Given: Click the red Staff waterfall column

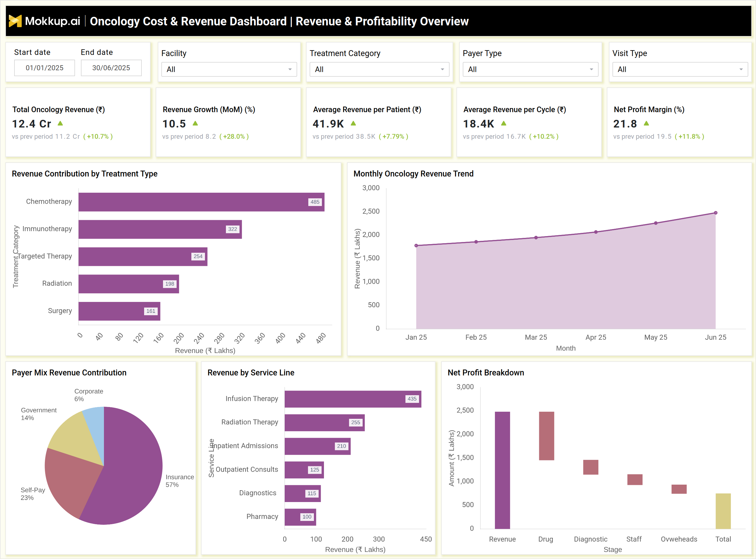Looking at the screenshot, I should tap(635, 480).
